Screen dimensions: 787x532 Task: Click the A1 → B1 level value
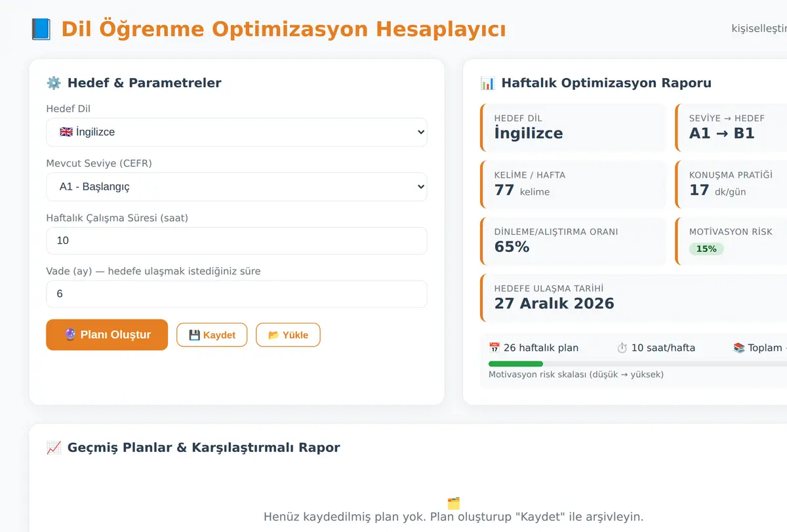721,133
